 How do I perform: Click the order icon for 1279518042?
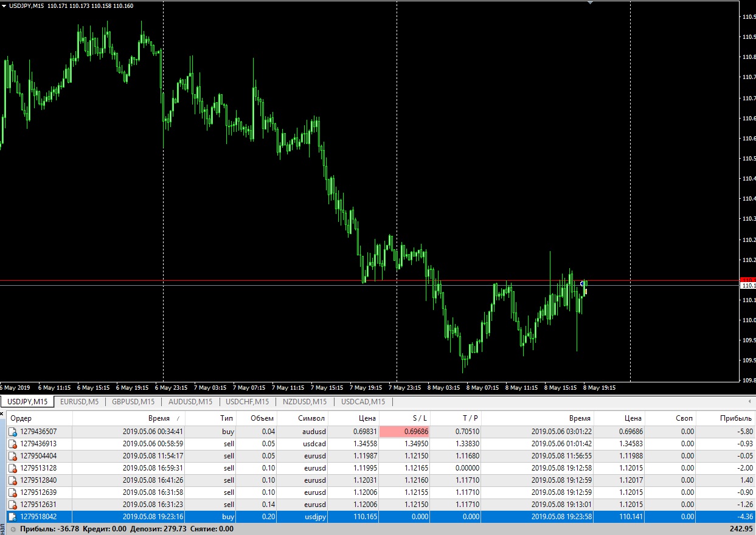pos(13,517)
